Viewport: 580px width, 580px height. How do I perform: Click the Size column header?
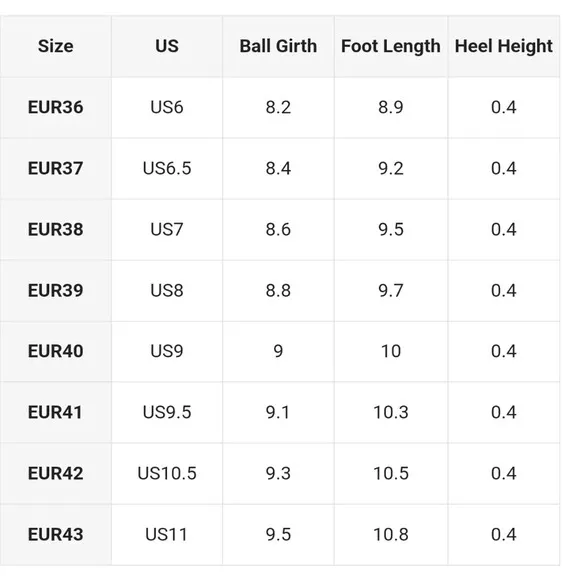pyautogui.click(x=55, y=46)
